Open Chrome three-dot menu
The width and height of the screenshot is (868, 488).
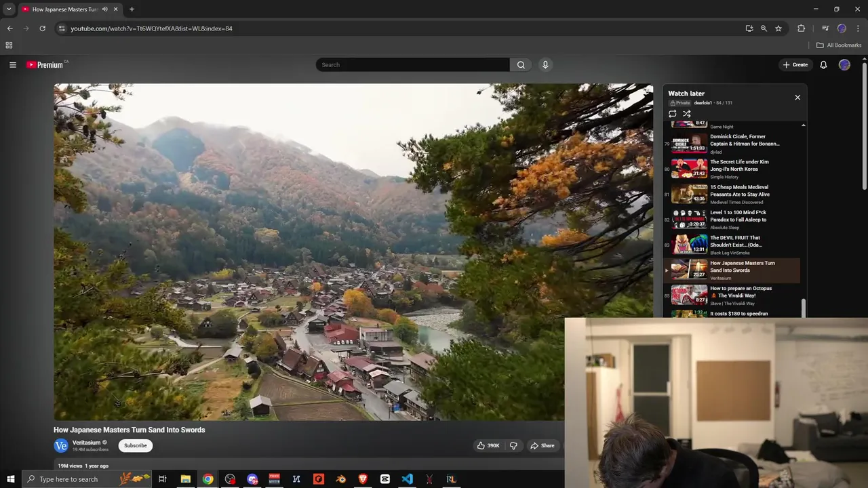pos(858,28)
